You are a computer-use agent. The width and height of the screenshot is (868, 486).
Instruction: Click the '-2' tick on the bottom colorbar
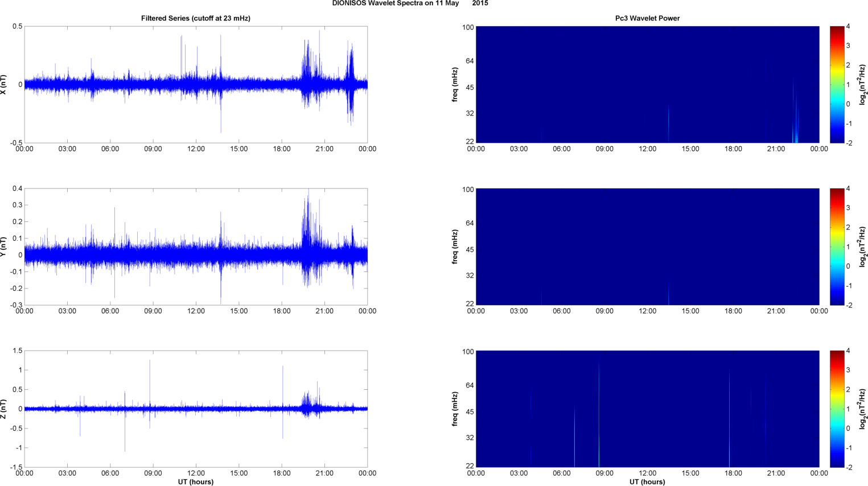849,467
